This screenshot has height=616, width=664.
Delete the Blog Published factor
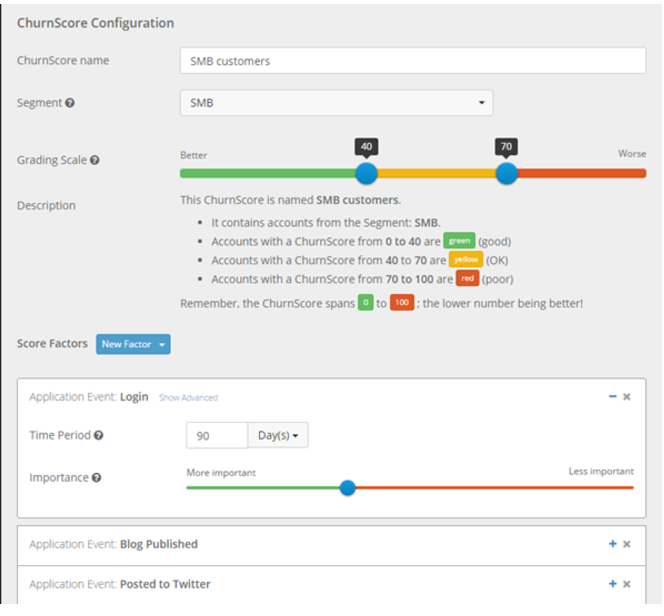[x=627, y=544]
